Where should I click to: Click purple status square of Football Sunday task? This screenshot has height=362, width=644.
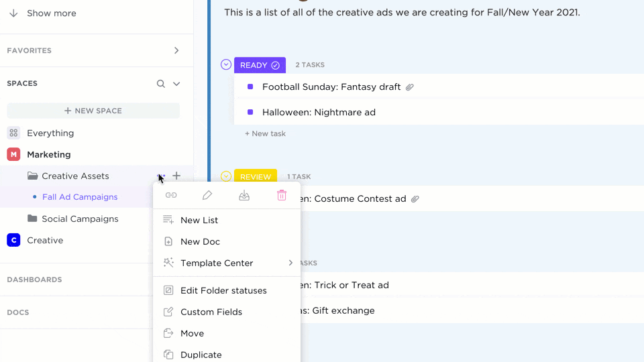[x=250, y=86]
